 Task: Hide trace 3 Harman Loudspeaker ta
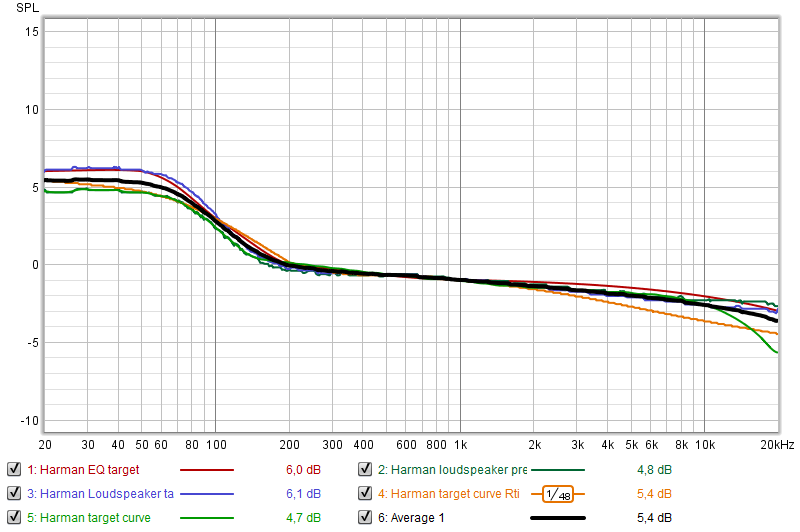point(14,493)
